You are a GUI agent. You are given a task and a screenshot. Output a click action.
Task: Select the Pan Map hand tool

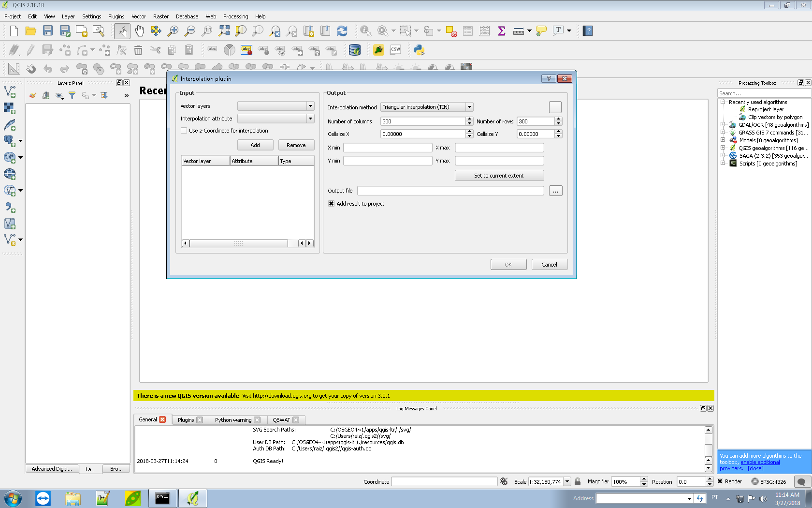139,31
